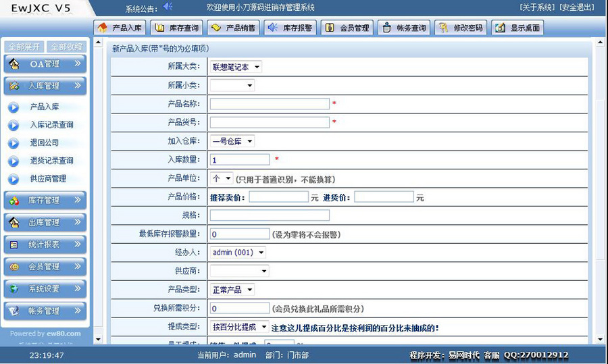Open the 关于系统 link

click(538, 7)
